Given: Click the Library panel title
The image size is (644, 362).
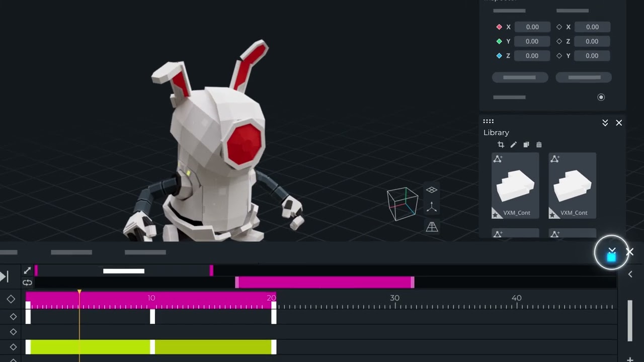Looking at the screenshot, I should [x=496, y=133].
